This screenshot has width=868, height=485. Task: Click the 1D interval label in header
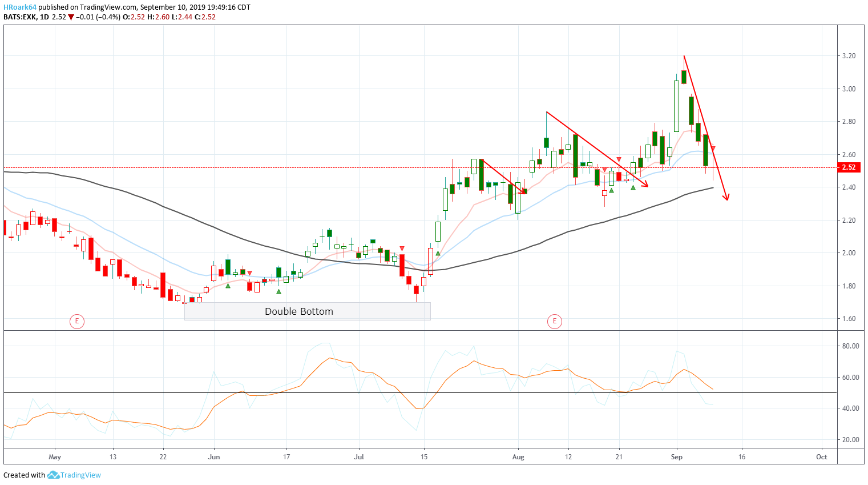pos(44,17)
